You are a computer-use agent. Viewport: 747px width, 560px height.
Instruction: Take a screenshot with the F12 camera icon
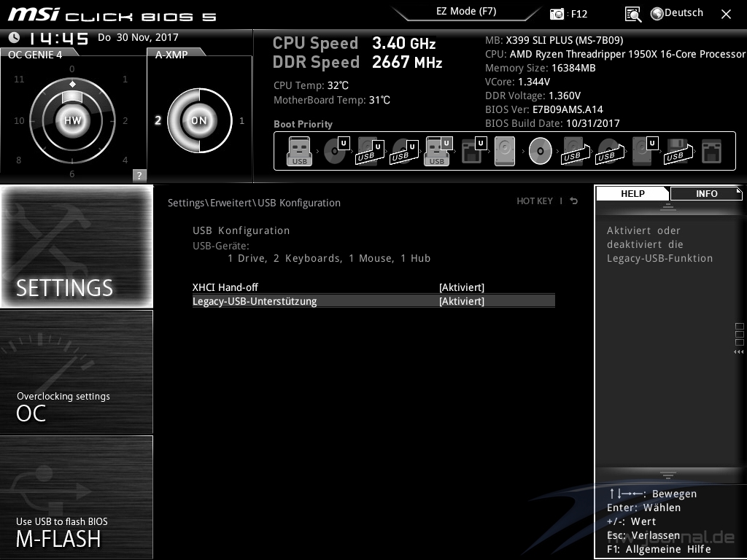(x=558, y=14)
